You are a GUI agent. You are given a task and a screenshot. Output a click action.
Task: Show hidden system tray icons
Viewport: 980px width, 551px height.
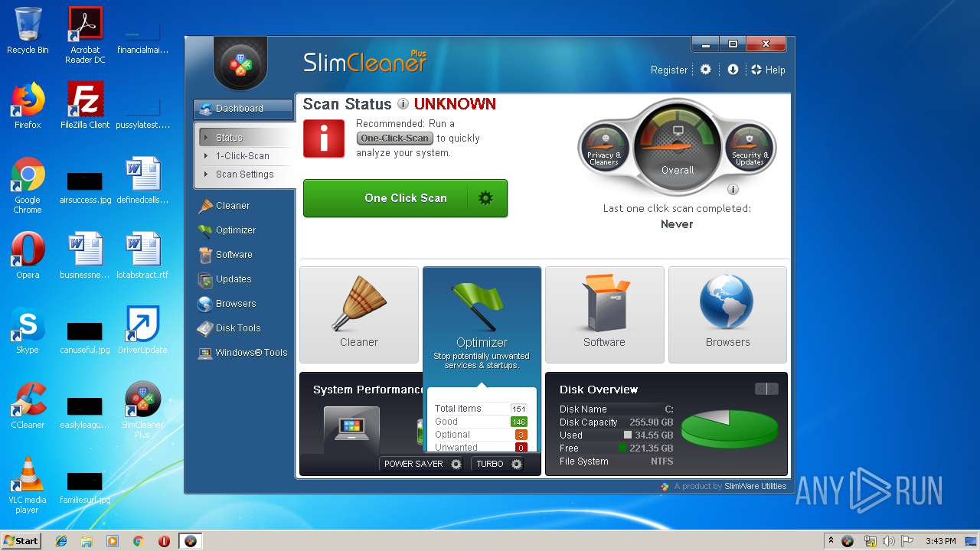pos(831,541)
